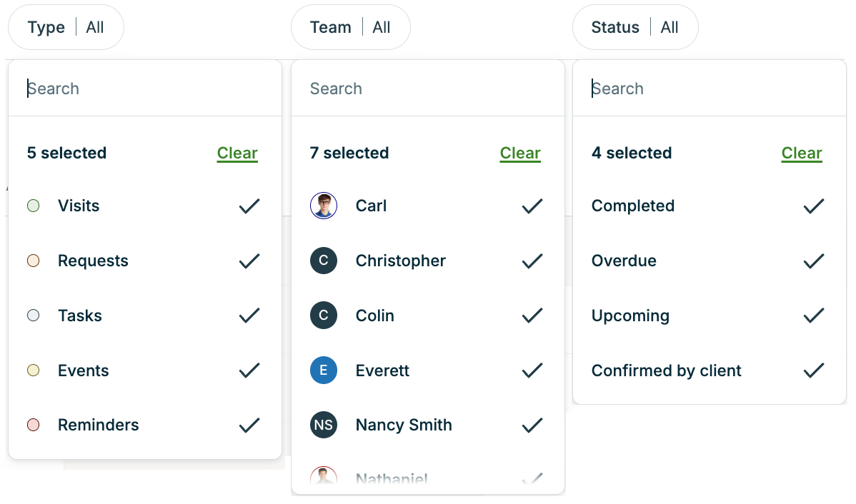This screenshot has width=856, height=504.
Task: Click the Team search field
Action: point(427,89)
